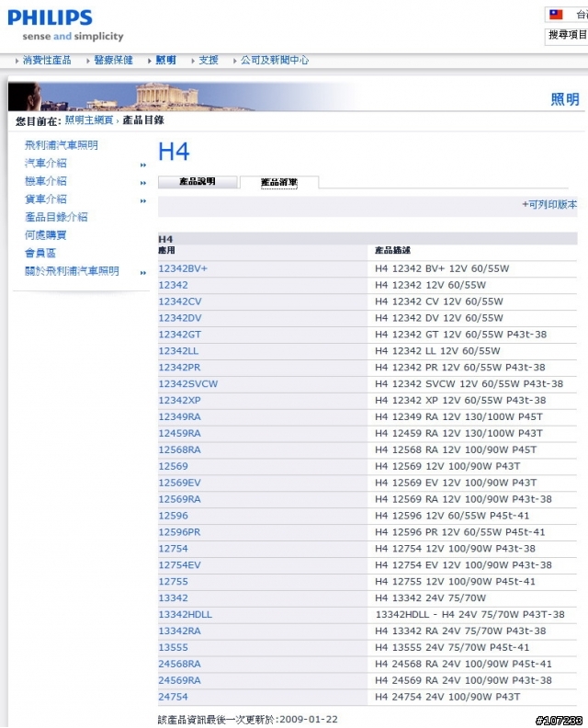Open product 12569RA
Screen dimensions: 588x728
[x=179, y=499]
